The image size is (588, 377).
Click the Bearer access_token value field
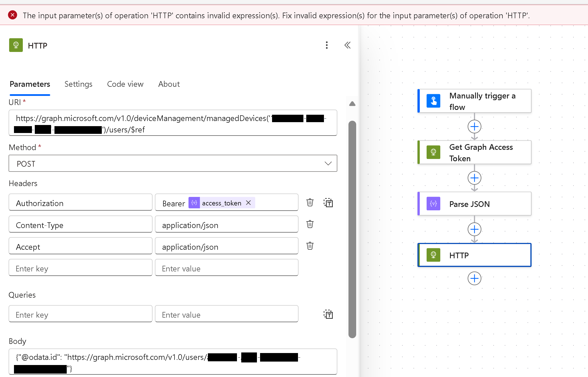[226, 202]
